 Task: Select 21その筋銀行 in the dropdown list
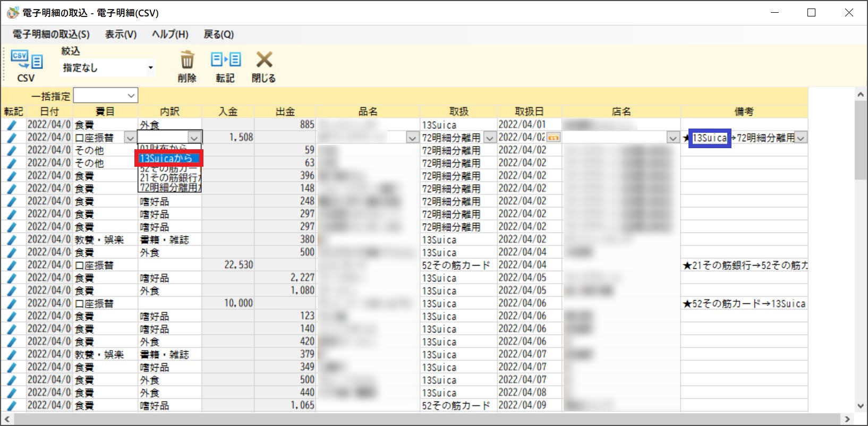[x=169, y=177]
